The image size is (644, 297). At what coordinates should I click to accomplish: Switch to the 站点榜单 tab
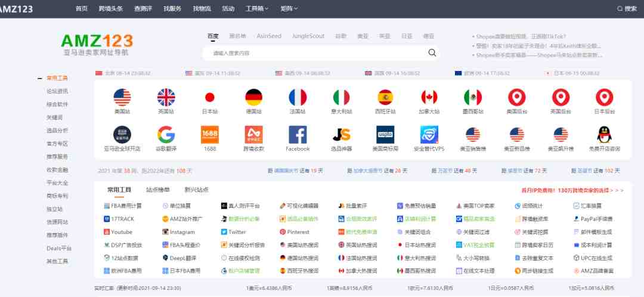(157, 190)
